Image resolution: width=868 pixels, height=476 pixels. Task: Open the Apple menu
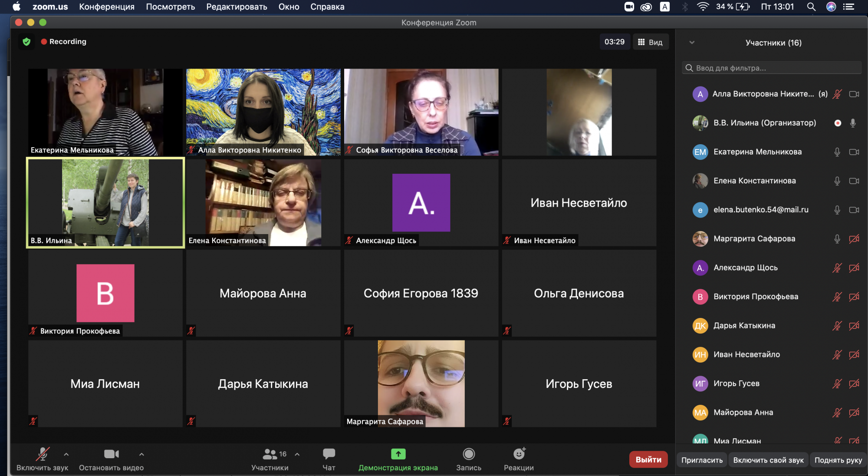pyautogui.click(x=16, y=7)
